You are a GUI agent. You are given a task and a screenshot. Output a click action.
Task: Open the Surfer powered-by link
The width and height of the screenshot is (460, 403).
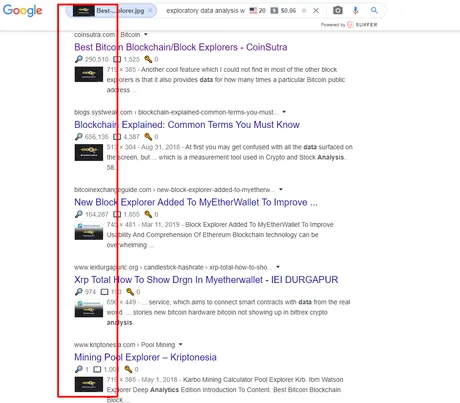(x=349, y=25)
